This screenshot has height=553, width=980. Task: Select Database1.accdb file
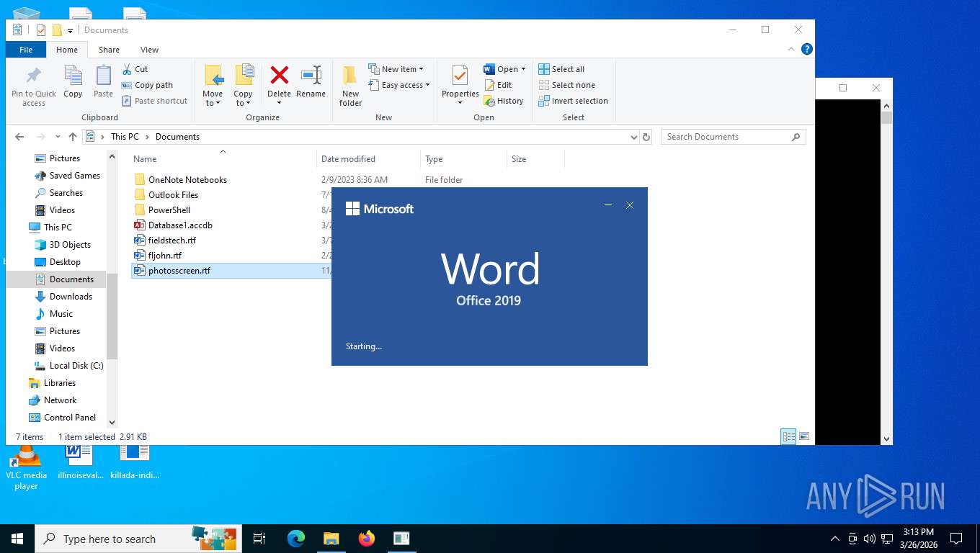[x=180, y=225]
